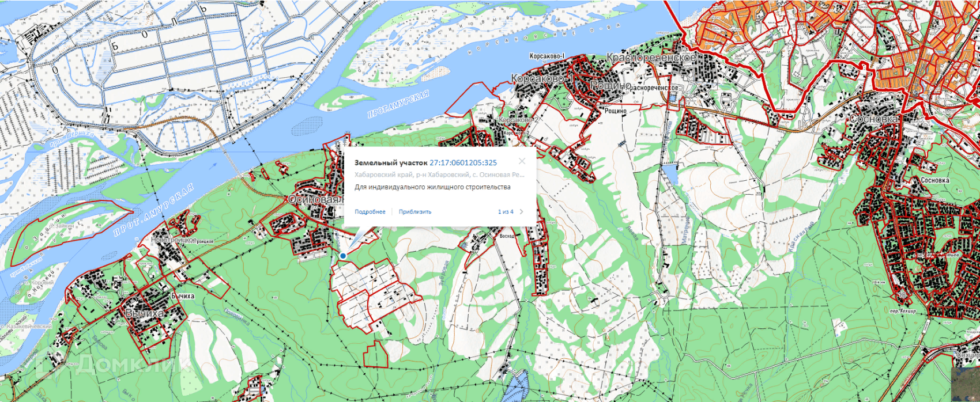Image resolution: width=980 pixels, height=402 pixels.
Task: Close the land plot info popup
Action: [x=522, y=162]
